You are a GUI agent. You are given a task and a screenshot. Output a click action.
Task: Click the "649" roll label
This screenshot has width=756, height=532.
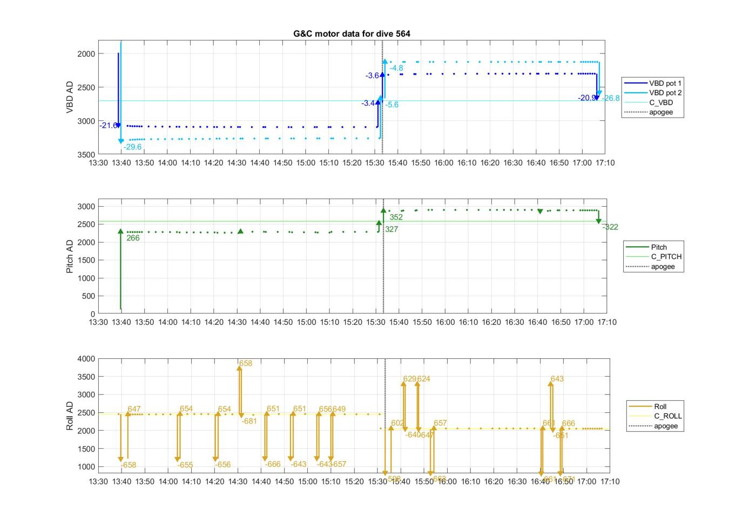pos(339,409)
